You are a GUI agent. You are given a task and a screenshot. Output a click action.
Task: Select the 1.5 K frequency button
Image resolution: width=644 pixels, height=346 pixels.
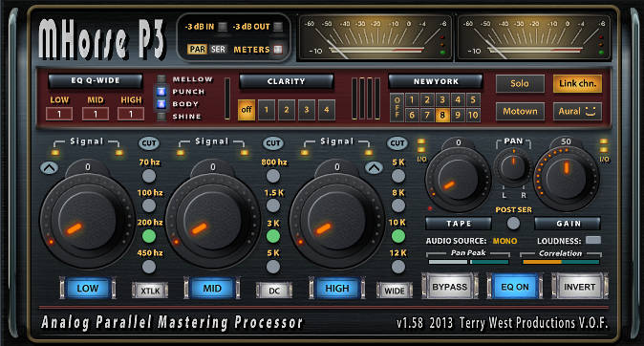tap(273, 205)
